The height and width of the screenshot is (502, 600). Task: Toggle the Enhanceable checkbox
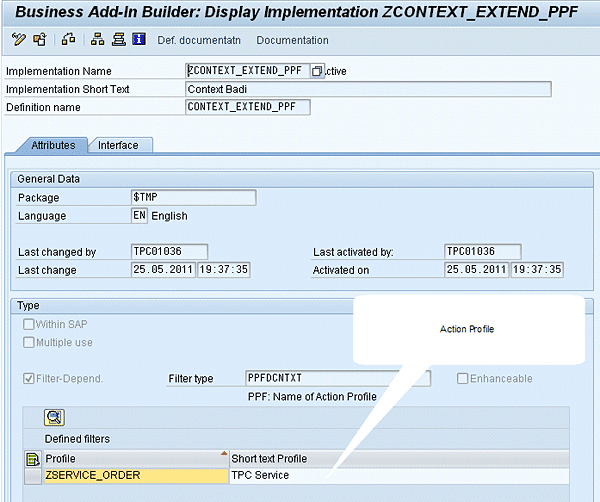(462, 379)
